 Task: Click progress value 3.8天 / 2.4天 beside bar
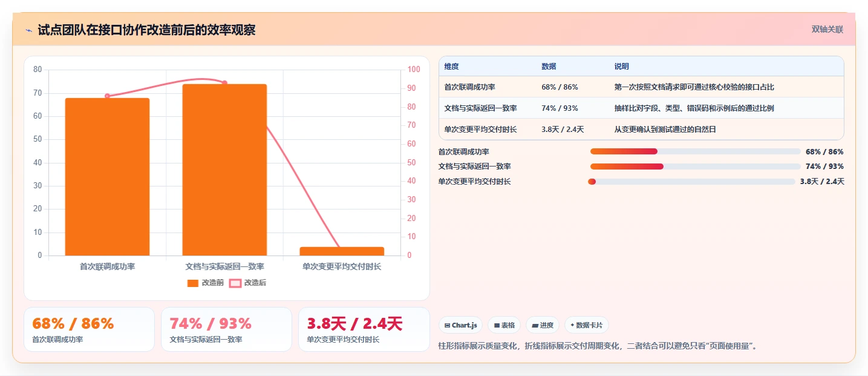822,182
